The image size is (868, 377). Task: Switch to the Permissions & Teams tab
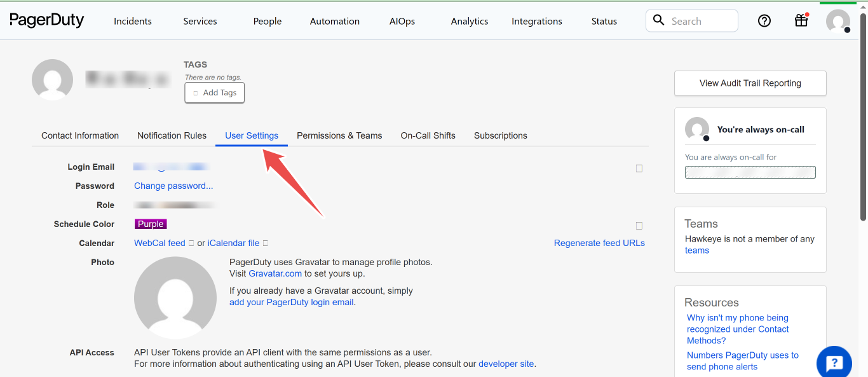[339, 135]
